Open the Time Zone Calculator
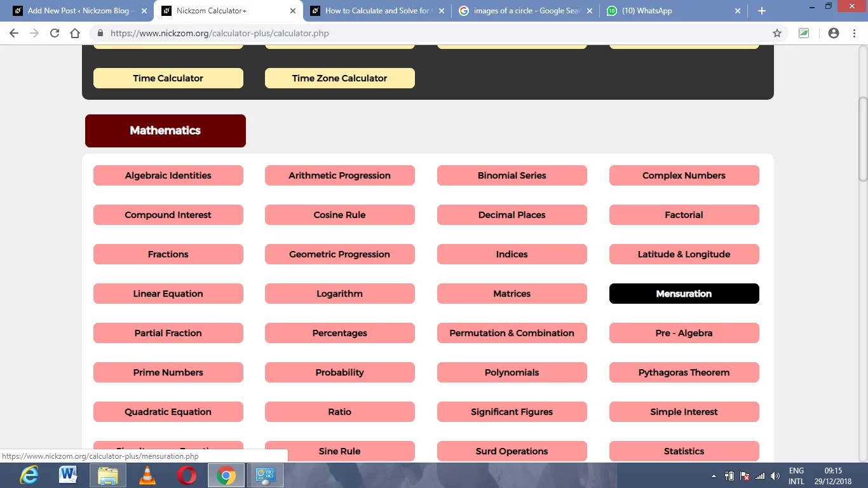The image size is (868, 488). tap(339, 78)
